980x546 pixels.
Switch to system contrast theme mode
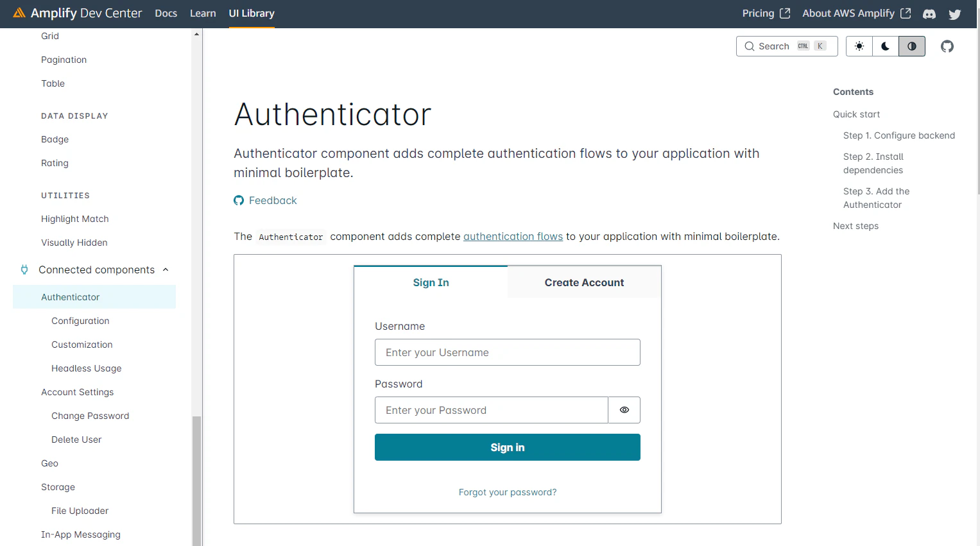[x=912, y=46]
